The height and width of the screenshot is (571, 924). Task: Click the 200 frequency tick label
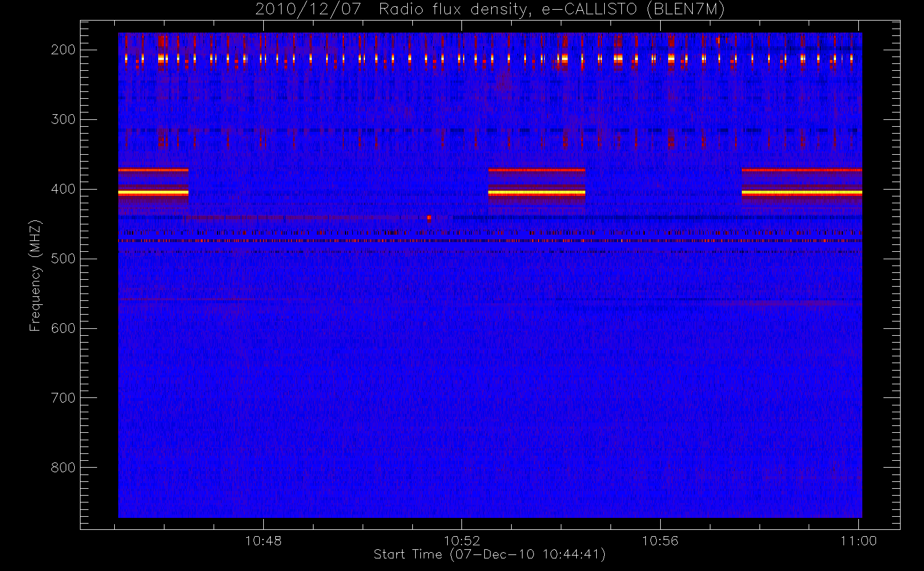tap(63, 50)
